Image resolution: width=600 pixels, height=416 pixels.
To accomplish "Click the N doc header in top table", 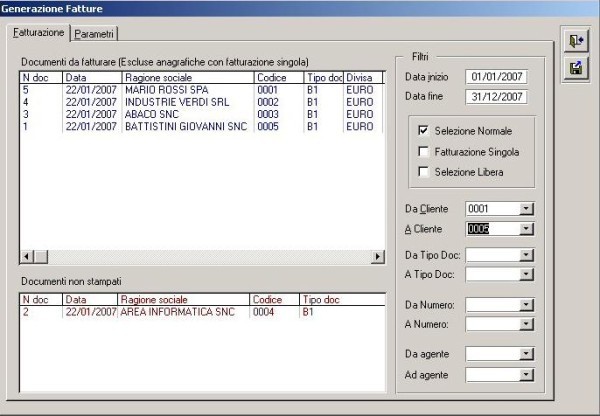I will (x=41, y=78).
